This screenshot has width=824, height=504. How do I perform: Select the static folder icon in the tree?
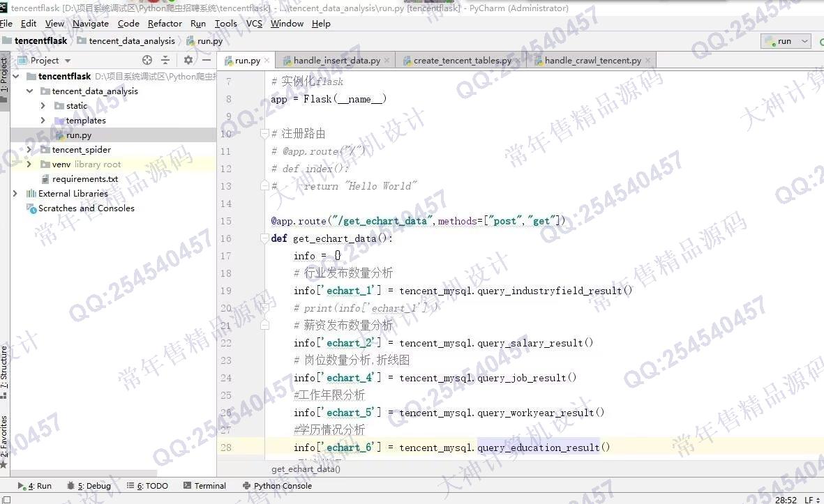(x=59, y=105)
